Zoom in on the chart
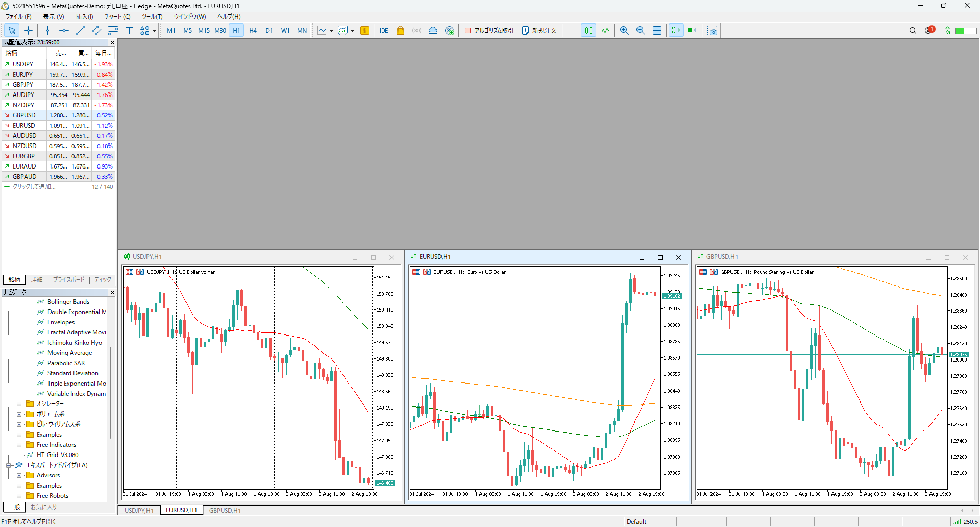This screenshot has width=980, height=527. [x=624, y=31]
